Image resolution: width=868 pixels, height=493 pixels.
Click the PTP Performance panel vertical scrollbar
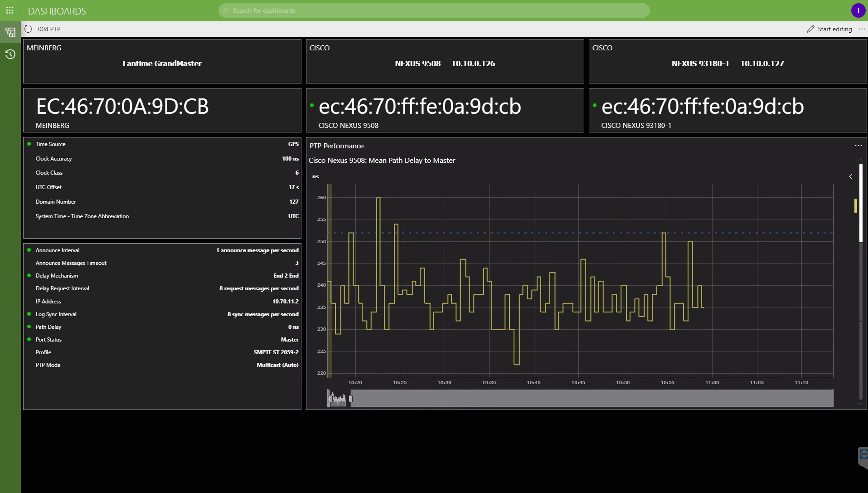[861, 281]
